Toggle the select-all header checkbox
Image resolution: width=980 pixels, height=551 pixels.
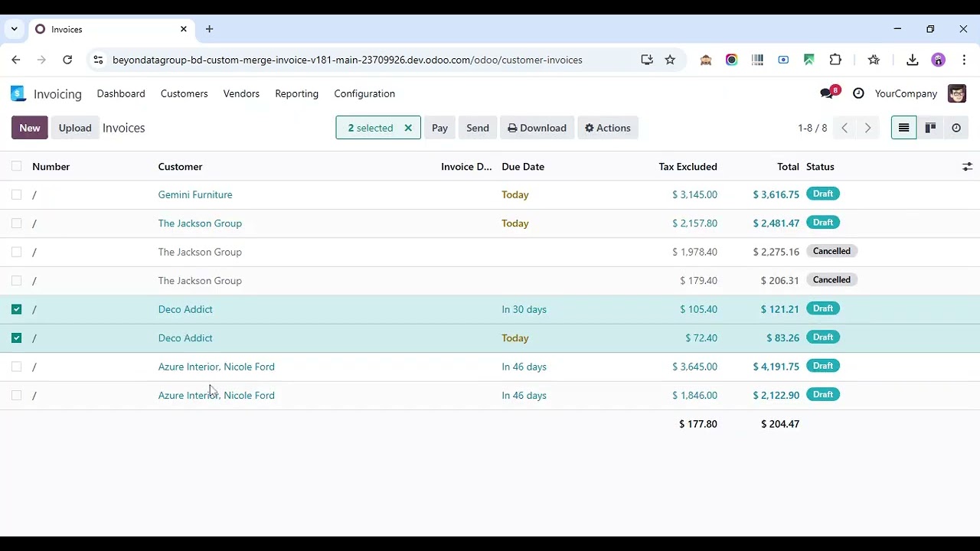coord(16,167)
